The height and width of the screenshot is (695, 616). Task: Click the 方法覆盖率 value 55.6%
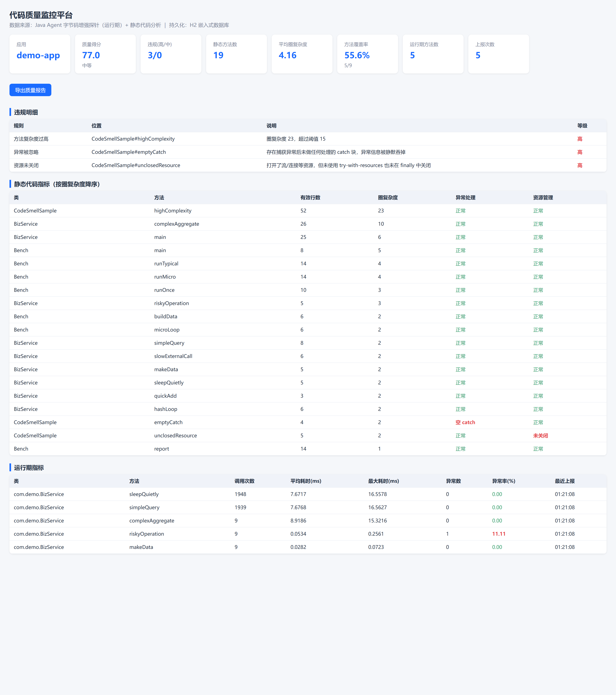tap(357, 55)
